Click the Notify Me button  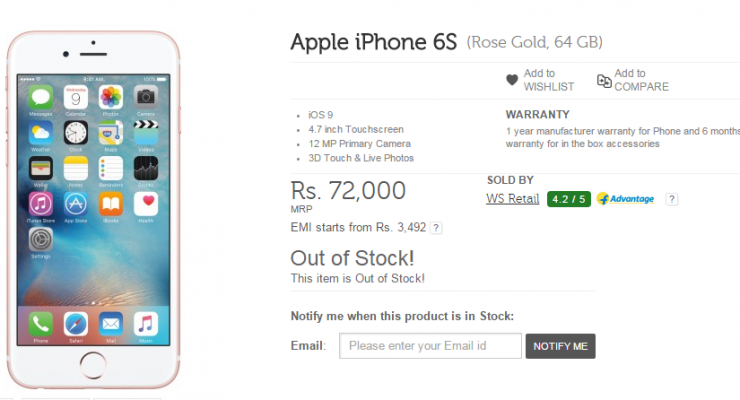560,346
